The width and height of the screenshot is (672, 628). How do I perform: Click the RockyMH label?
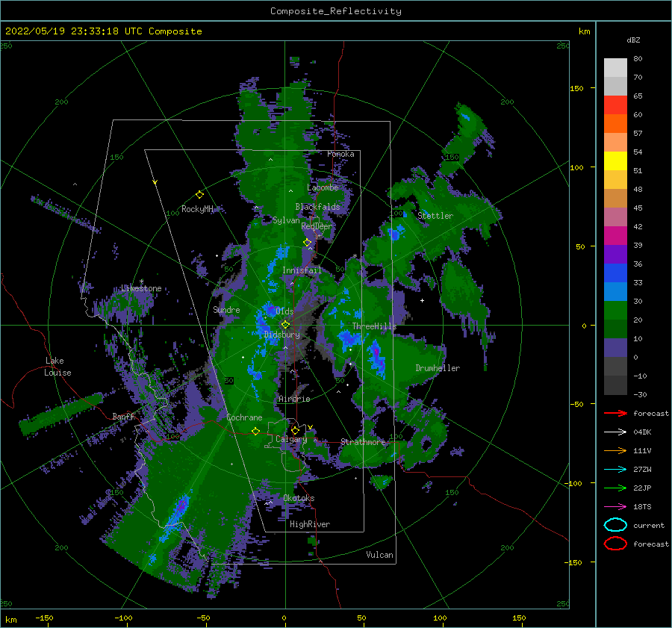click(197, 209)
